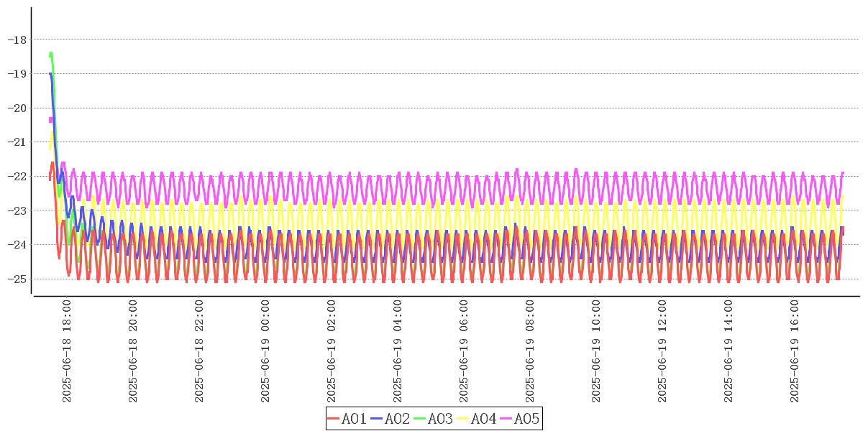Click the -18 value on the vertical axis
This screenshot has height=431, width=868.
(x=16, y=40)
